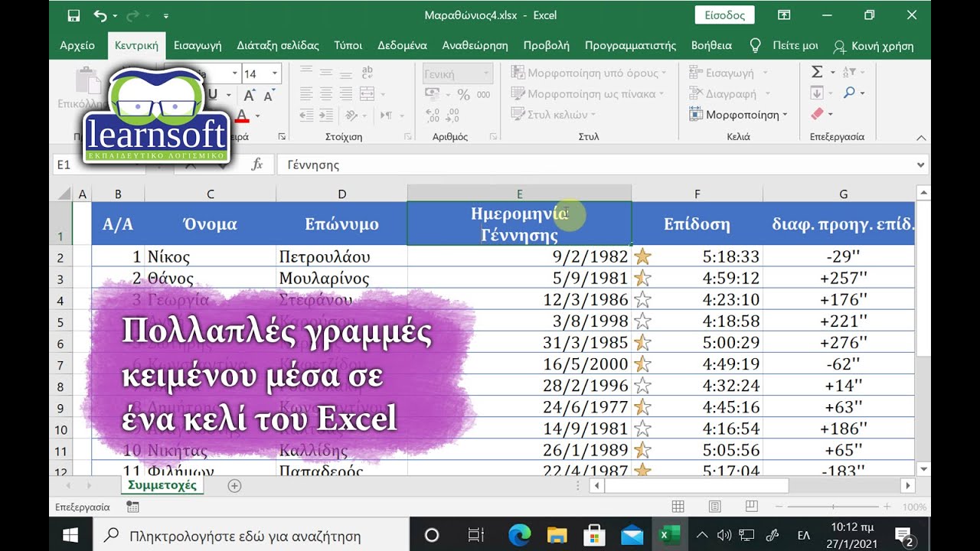Apply the comma (000) style
This screenshot has height=551, width=980.
[484, 94]
